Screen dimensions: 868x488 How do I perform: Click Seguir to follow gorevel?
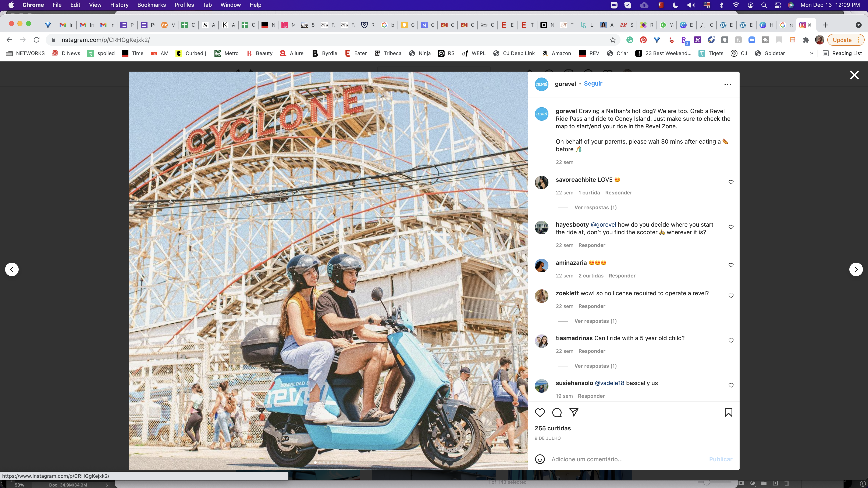[x=593, y=83]
